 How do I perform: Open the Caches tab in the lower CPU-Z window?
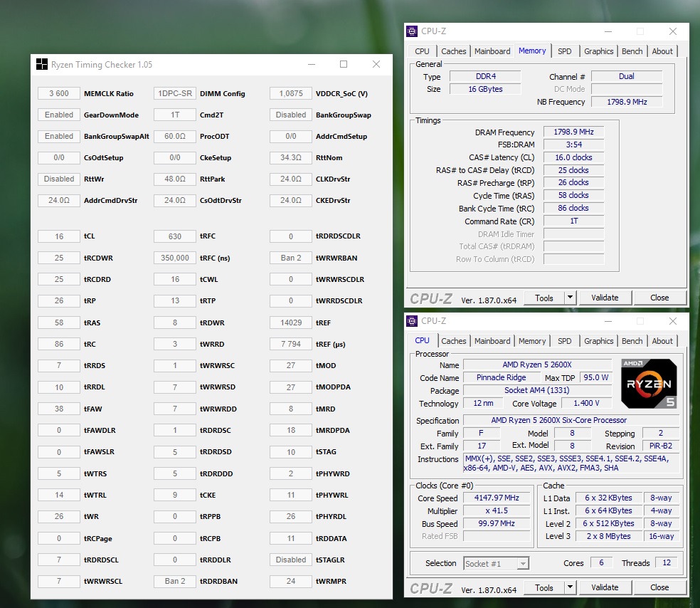pos(454,341)
